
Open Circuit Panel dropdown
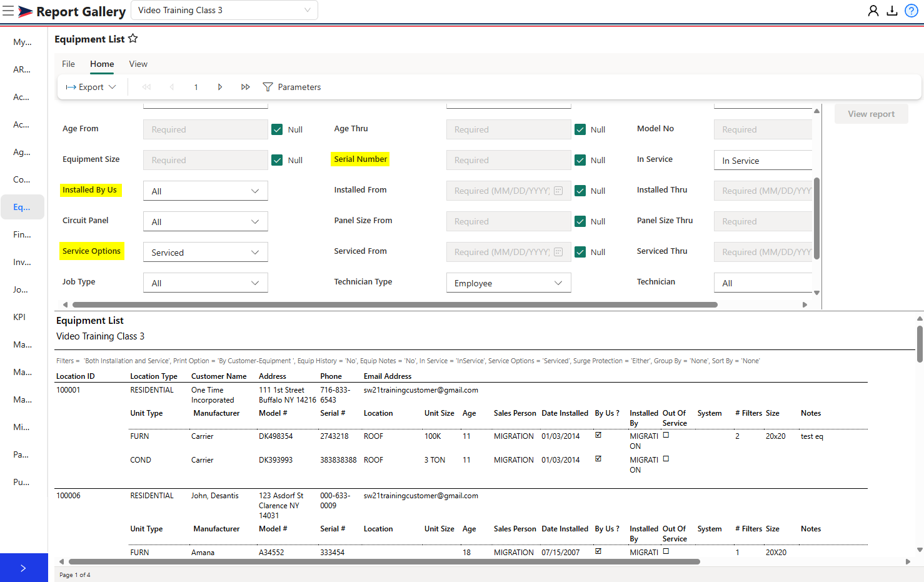(205, 221)
